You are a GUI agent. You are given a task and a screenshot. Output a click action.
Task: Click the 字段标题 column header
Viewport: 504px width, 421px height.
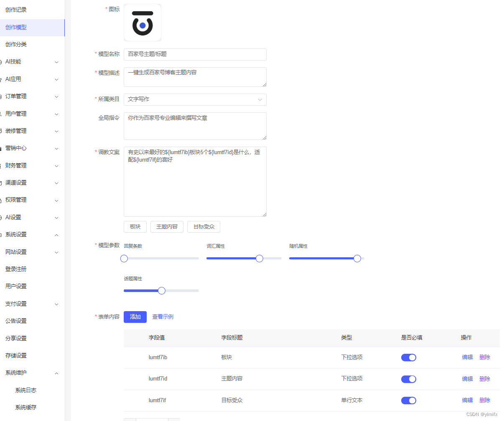[232, 337]
